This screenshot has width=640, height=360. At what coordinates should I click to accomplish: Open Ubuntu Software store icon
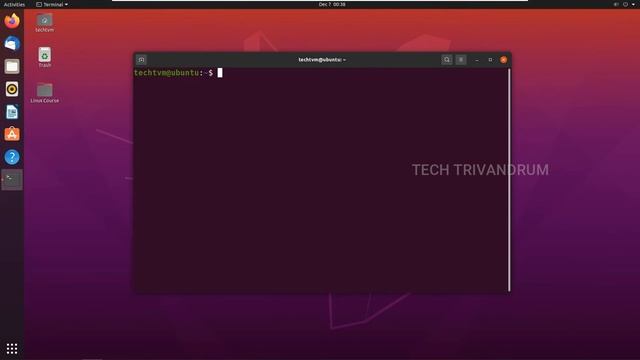12,134
